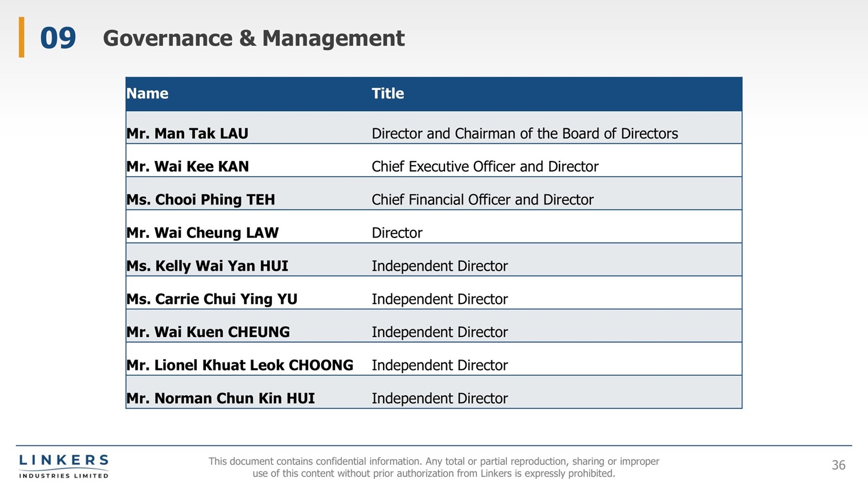Click the page number 36

pos(838,465)
